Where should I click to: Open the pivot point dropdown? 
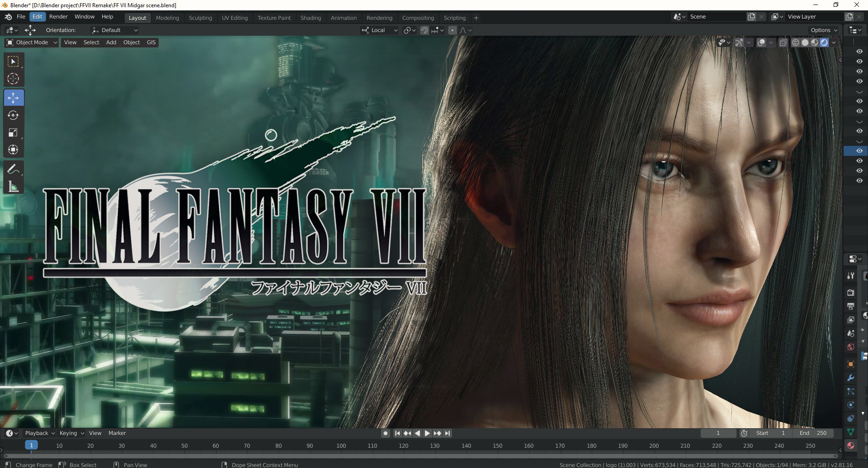410,30
